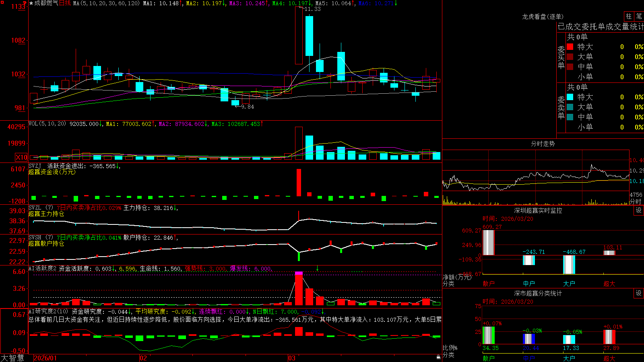Click the lock icon at the chart's bottom right
644x362 pixels.
tap(439, 357)
